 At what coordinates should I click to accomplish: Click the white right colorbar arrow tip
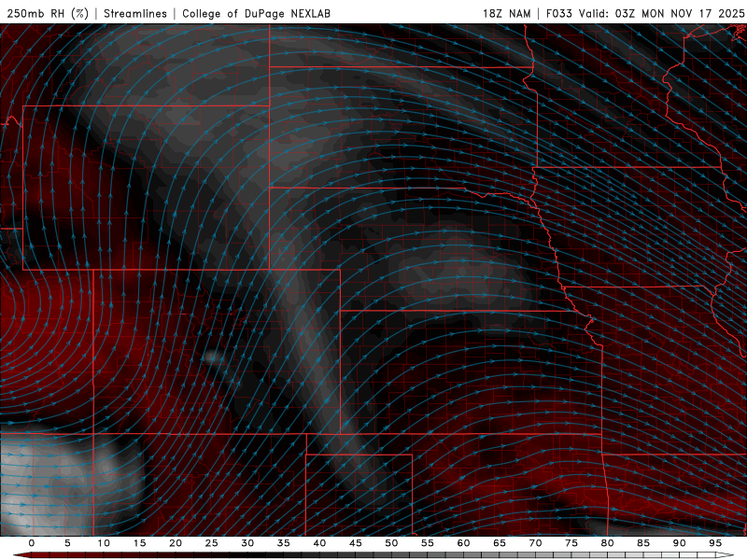point(726,555)
